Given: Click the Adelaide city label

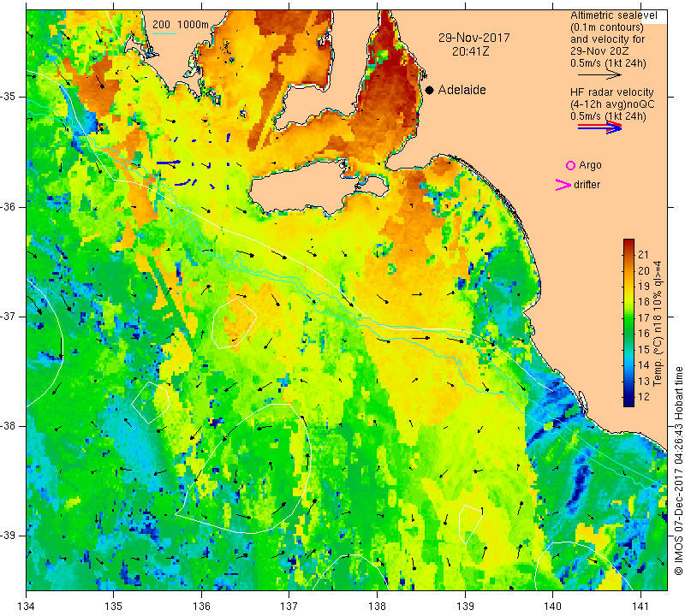Looking at the screenshot, I should (462, 90).
